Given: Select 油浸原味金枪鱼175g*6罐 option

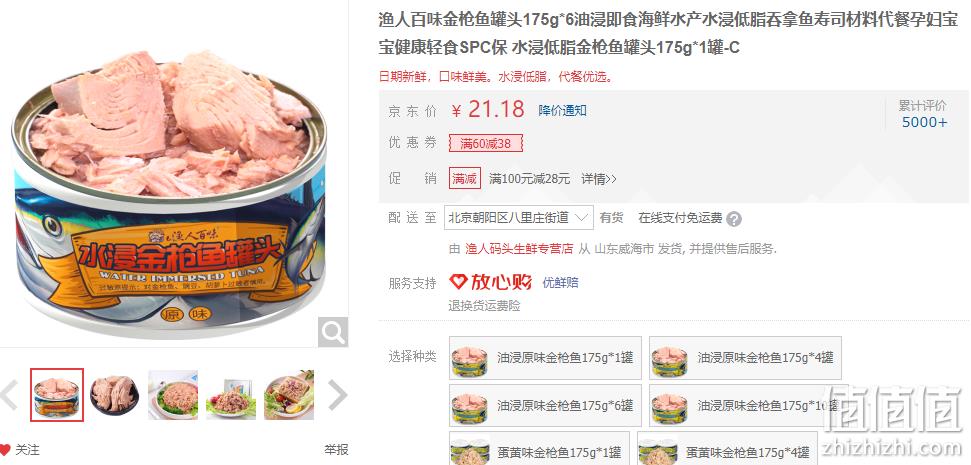Looking at the screenshot, I should click(x=545, y=406).
